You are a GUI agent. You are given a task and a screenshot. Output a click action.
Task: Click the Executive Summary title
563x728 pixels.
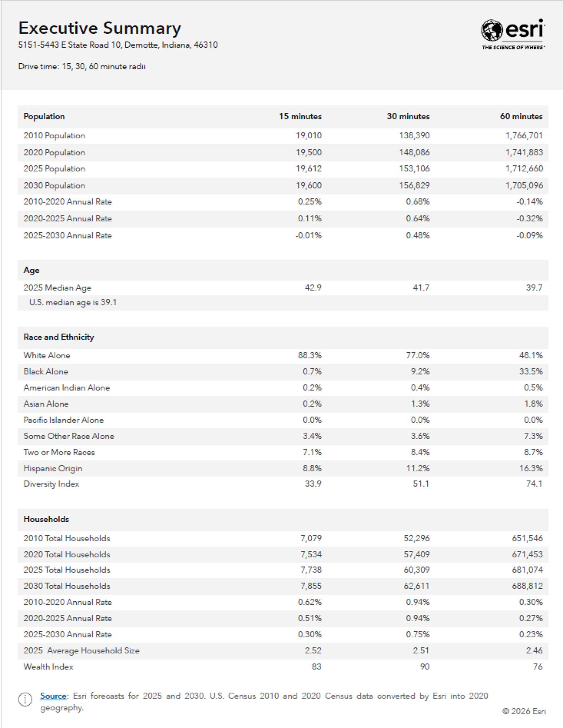pyautogui.click(x=100, y=28)
